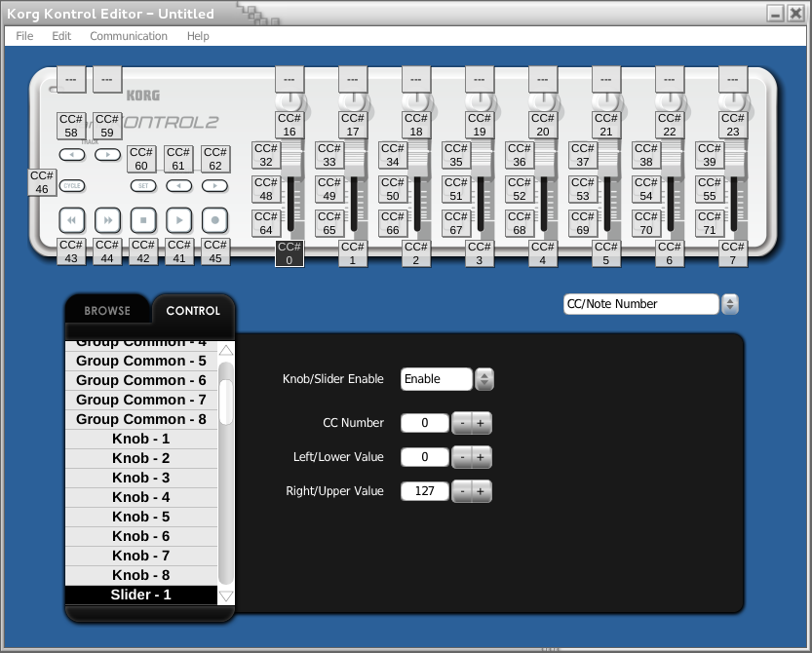Select Knob - 8 in the control list
Viewport: 812px width, 653px height.
pos(141,575)
